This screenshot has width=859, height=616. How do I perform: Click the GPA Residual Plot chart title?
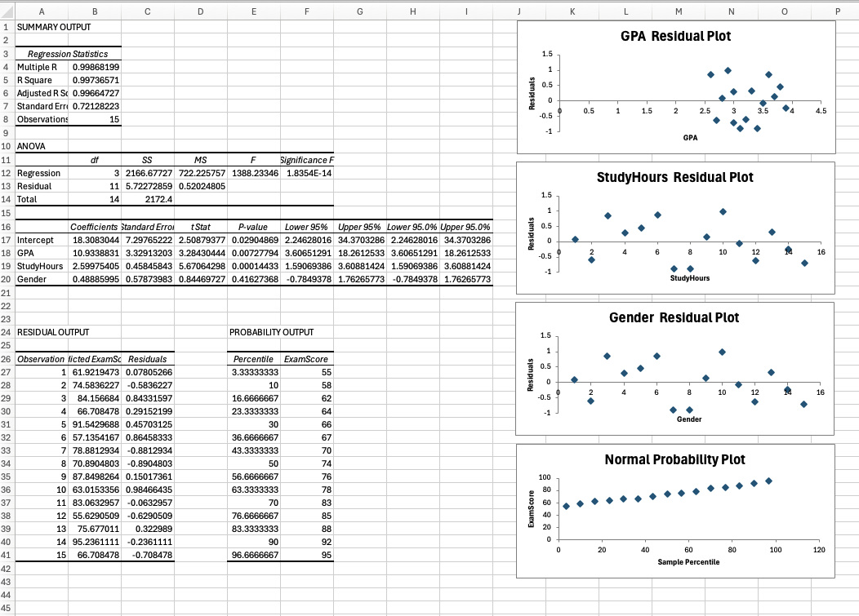pos(675,37)
